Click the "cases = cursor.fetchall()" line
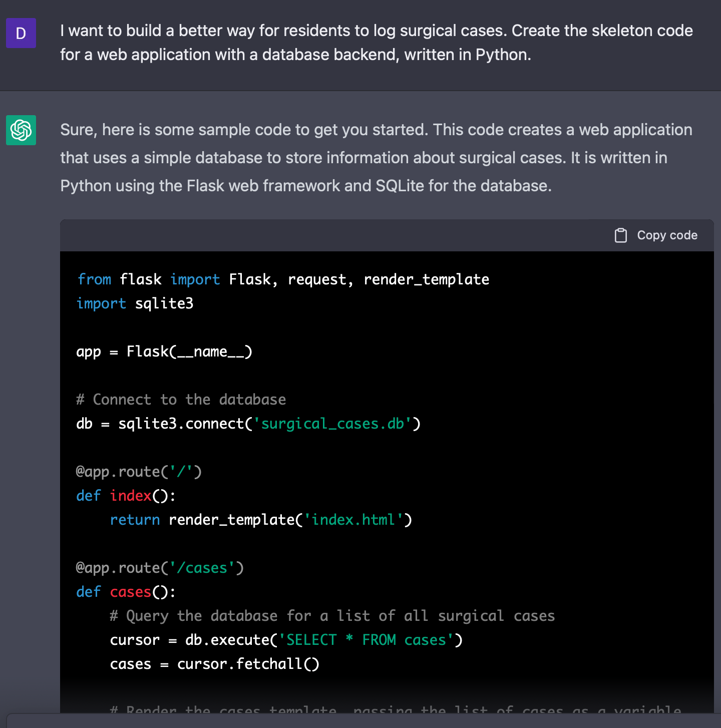Image resolution: width=721 pixels, height=728 pixels. (x=215, y=664)
